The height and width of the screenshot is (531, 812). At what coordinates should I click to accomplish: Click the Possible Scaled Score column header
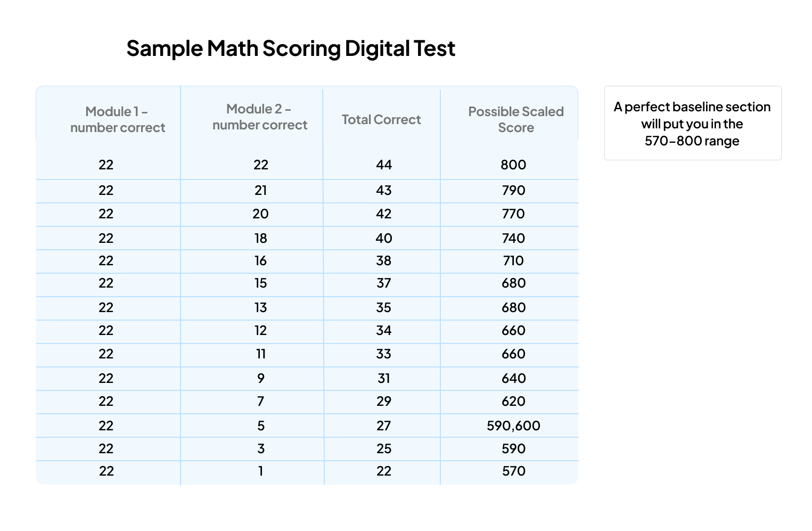point(515,120)
